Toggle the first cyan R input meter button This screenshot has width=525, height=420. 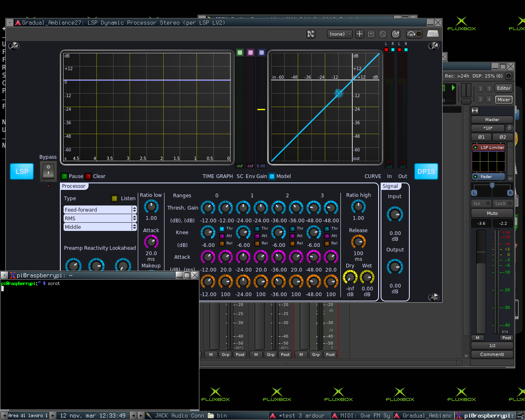coord(393,50)
